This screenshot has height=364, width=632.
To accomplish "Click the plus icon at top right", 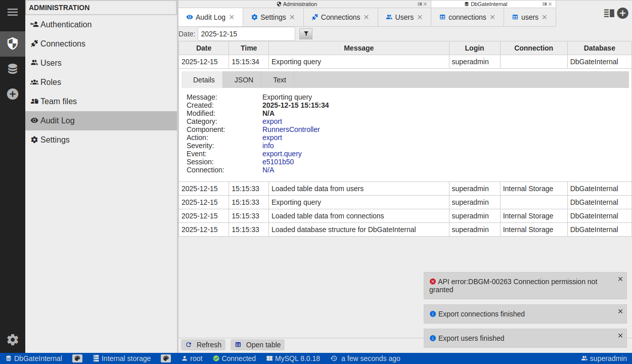I will pyautogui.click(x=622, y=14).
